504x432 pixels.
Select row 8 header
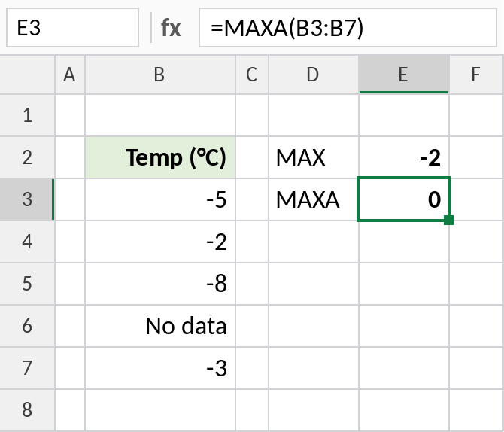[x=27, y=410]
